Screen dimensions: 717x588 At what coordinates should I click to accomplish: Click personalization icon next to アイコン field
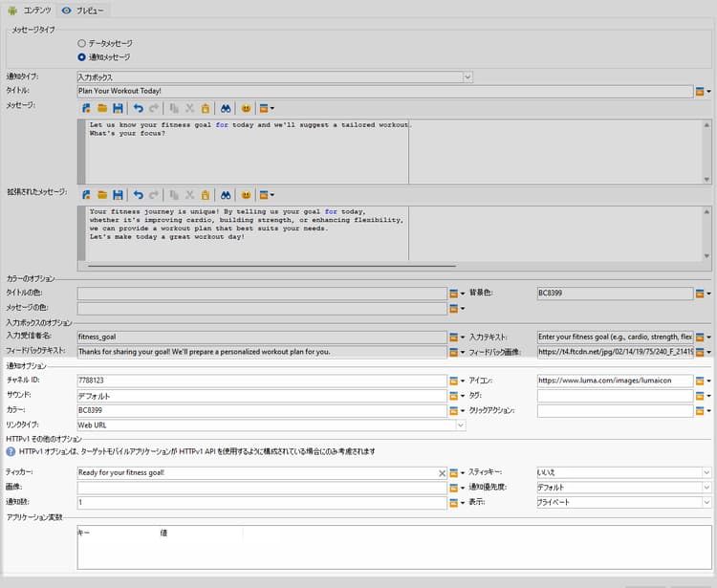tap(700, 381)
